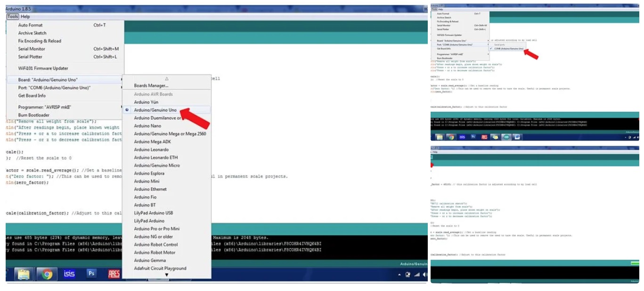This screenshot has height=291, width=644.
Task: Open the Tools menu above the board list
Action: tap(13, 17)
